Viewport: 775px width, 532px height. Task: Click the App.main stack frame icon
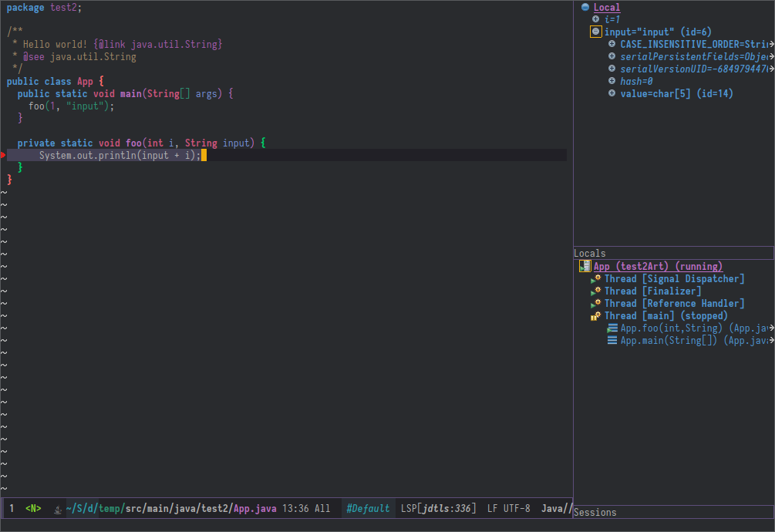click(612, 341)
